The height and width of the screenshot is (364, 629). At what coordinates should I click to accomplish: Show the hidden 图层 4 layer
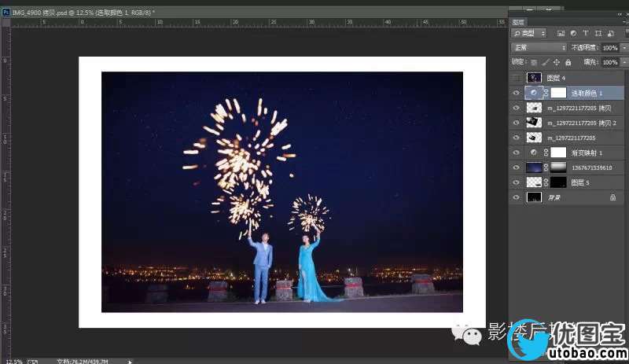coord(517,78)
